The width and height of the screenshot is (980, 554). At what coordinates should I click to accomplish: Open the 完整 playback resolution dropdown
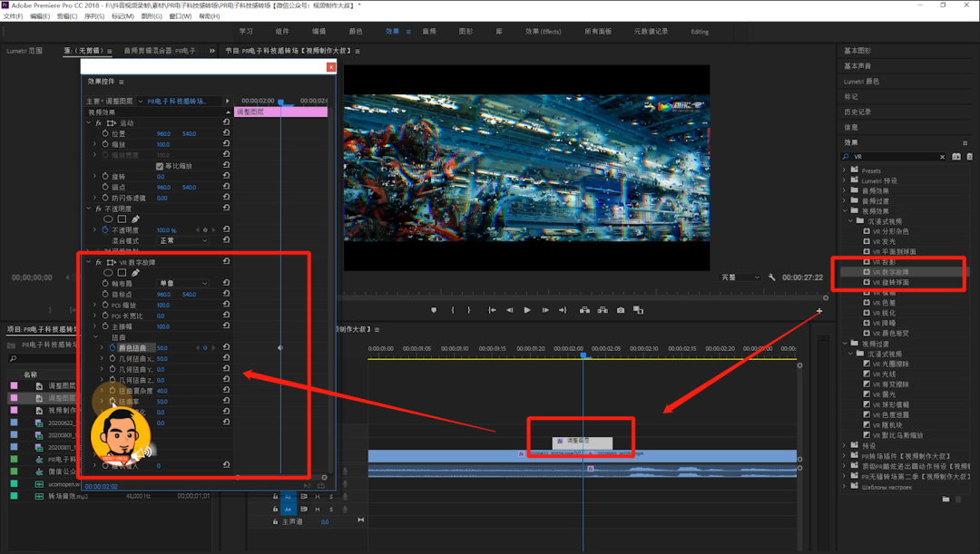tap(740, 277)
